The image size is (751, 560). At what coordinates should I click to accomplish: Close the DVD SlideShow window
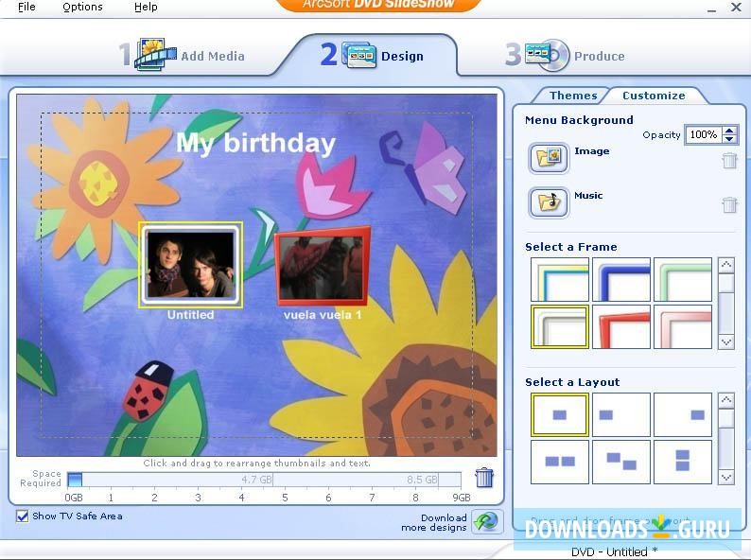[736, 8]
